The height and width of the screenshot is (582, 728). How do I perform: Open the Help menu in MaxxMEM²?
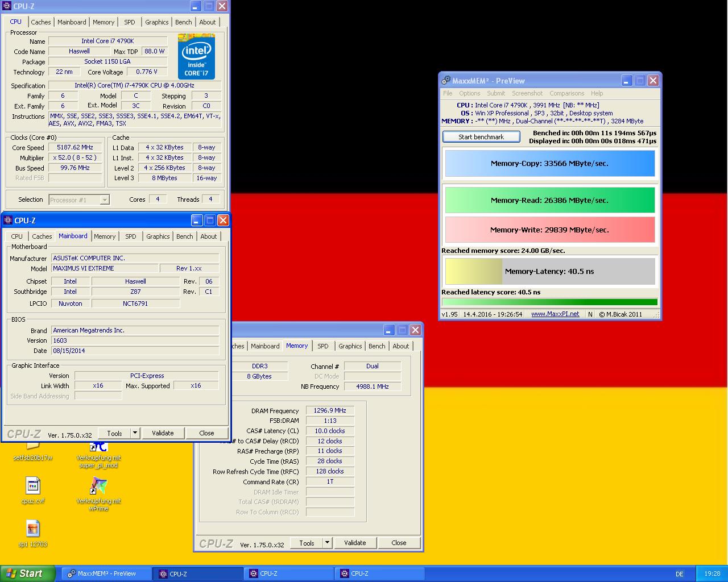pos(597,93)
